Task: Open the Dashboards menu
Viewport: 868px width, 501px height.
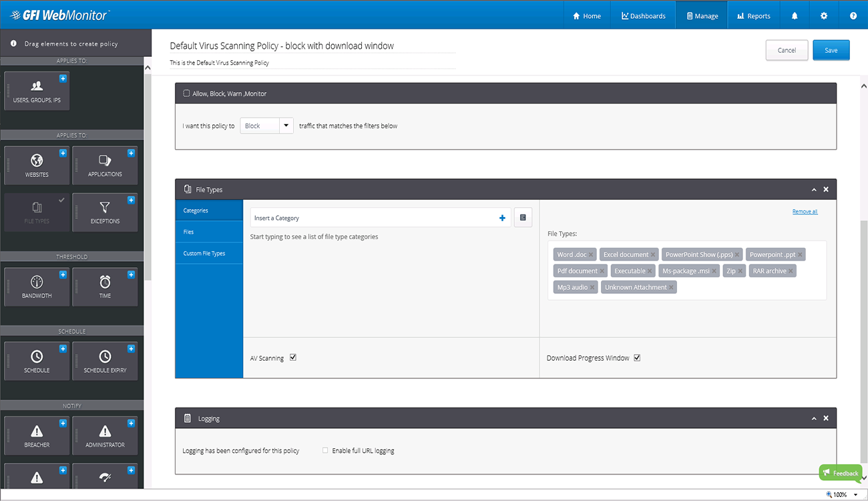Action: [643, 16]
